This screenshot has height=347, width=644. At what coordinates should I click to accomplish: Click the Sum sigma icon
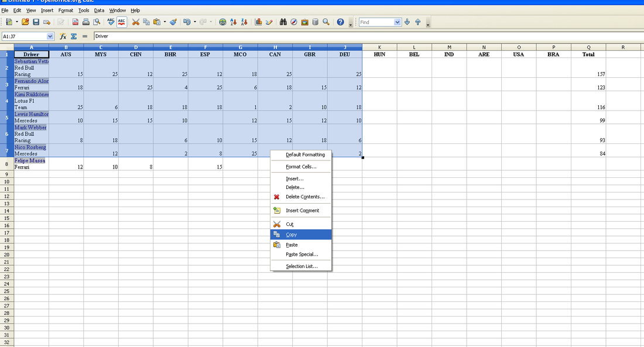[x=74, y=36]
